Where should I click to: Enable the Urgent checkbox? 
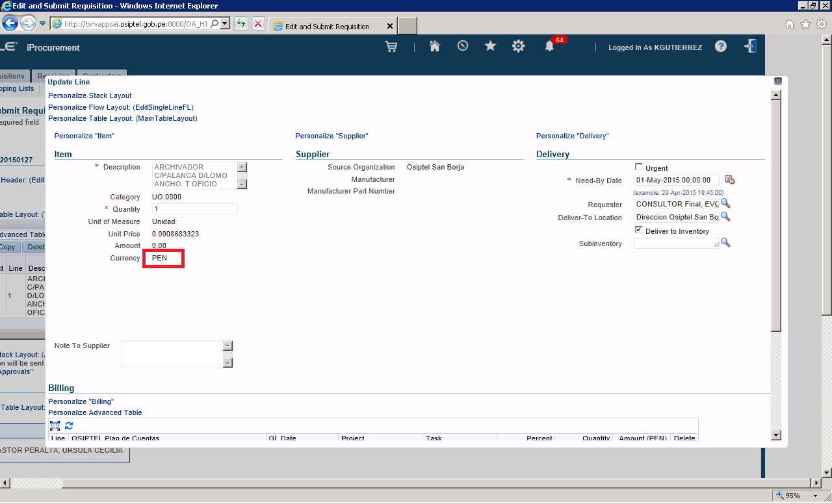[638, 168]
